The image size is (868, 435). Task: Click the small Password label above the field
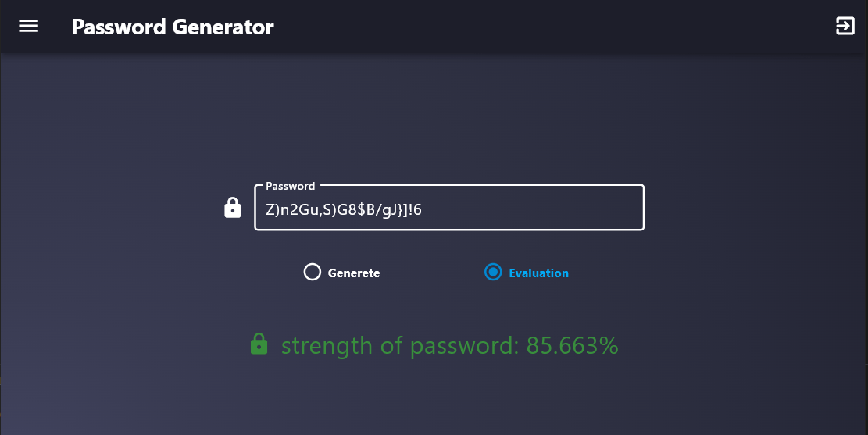click(290, 186)
